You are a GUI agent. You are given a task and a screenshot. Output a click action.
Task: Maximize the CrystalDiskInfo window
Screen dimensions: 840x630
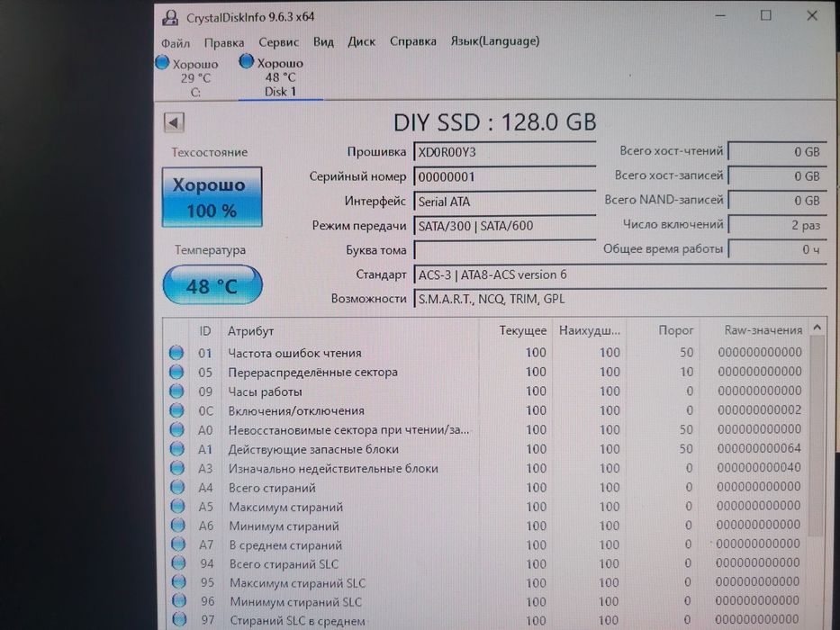[766, 15]
